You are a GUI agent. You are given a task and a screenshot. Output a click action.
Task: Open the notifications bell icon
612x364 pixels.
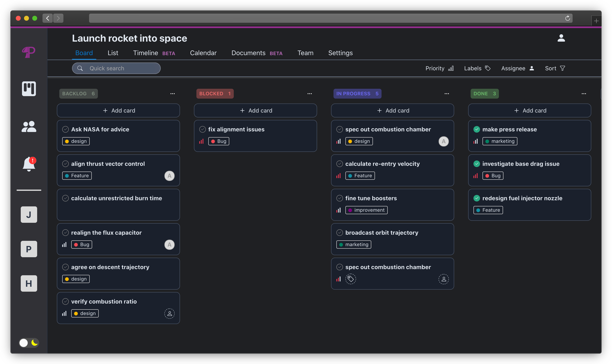click(29, 164)
